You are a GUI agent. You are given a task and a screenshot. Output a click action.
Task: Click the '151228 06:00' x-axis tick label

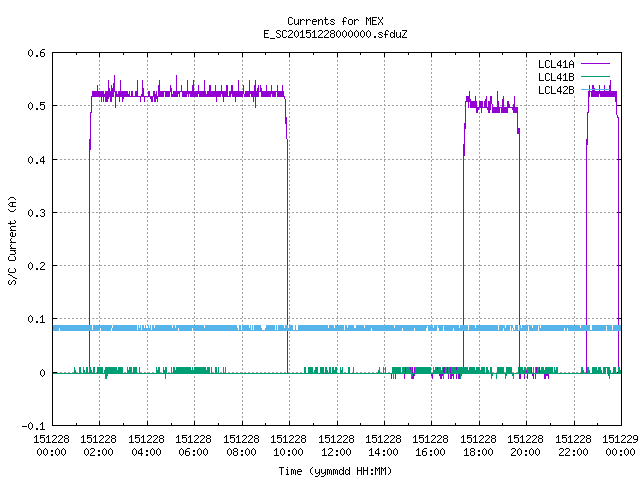click(193, 445)
